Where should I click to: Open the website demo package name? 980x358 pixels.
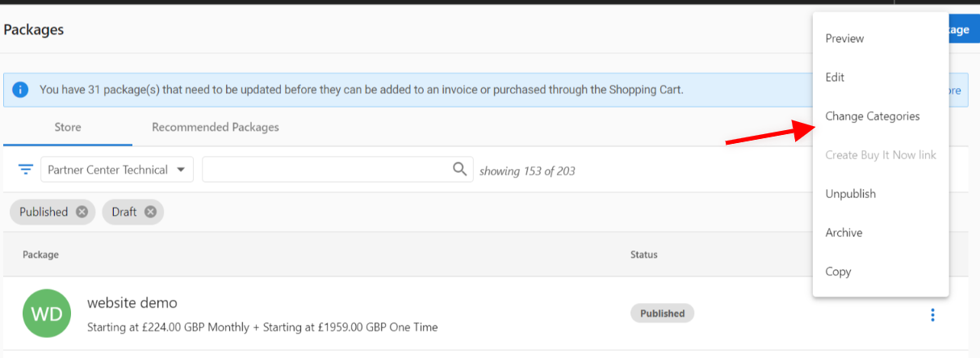pos(132,303)
